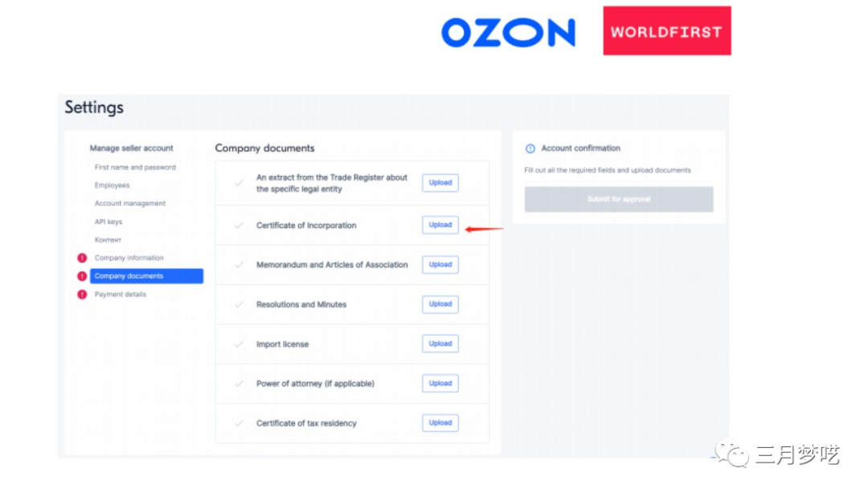Open First name and password settings

pos(135,168)
